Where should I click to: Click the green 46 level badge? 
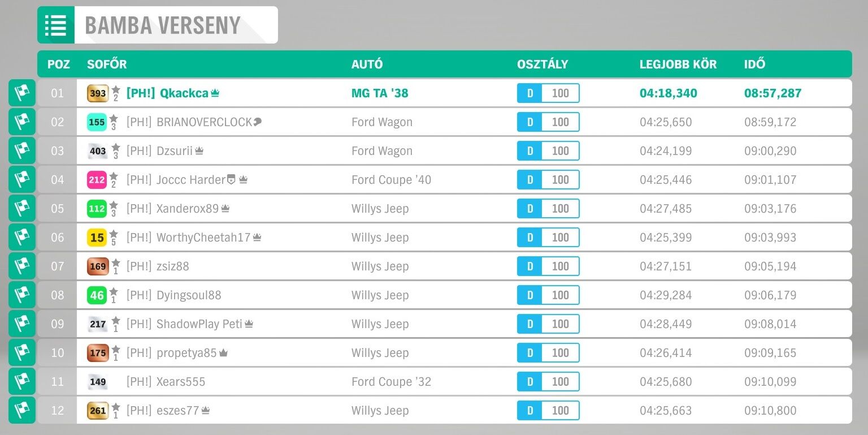point(97,295)
